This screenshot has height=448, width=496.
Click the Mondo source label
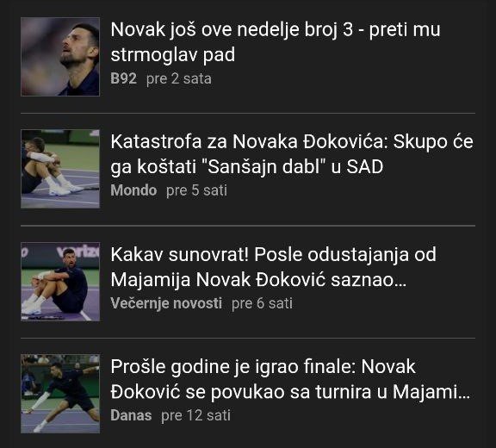point(133,190)
